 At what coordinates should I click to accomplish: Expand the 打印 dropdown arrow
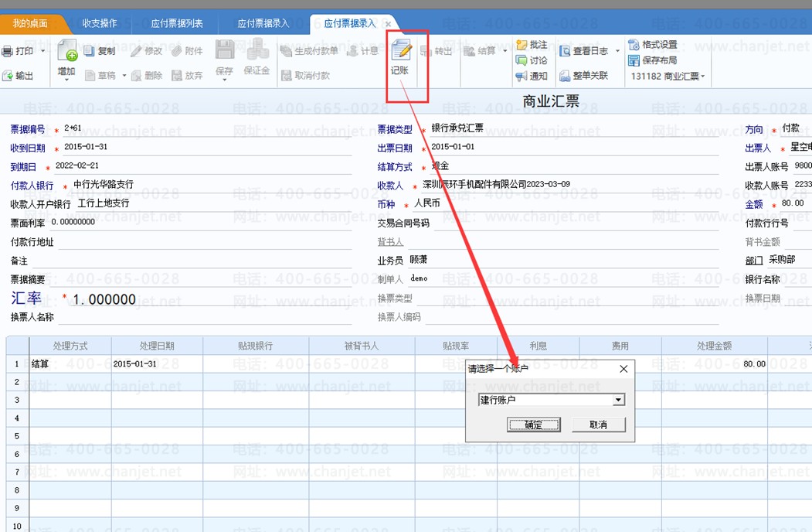coord(43,51)
